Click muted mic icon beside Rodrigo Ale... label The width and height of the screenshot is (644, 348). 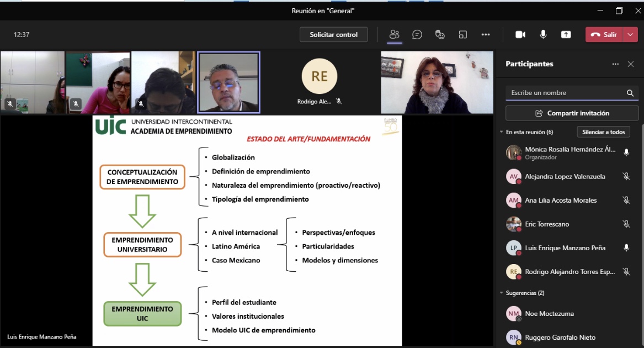click(x=339, y=101)
